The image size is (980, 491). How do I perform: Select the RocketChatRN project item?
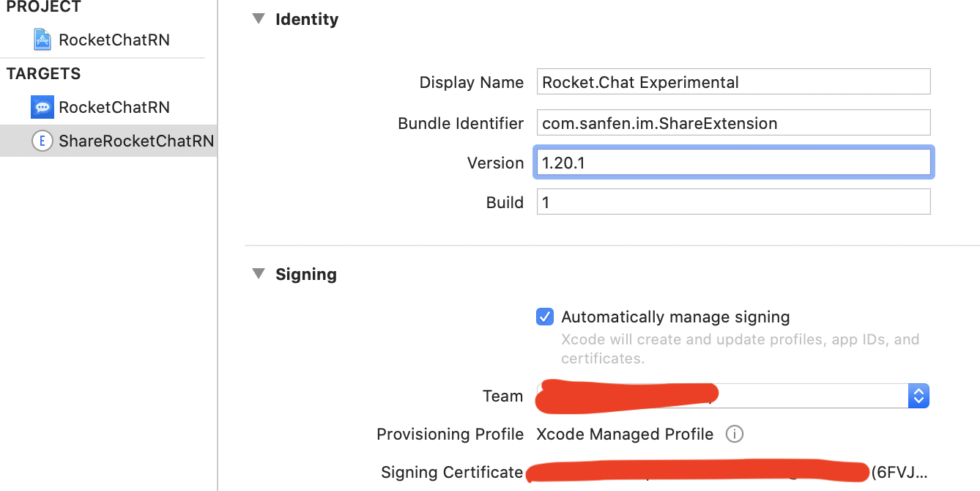pos(108,40)
